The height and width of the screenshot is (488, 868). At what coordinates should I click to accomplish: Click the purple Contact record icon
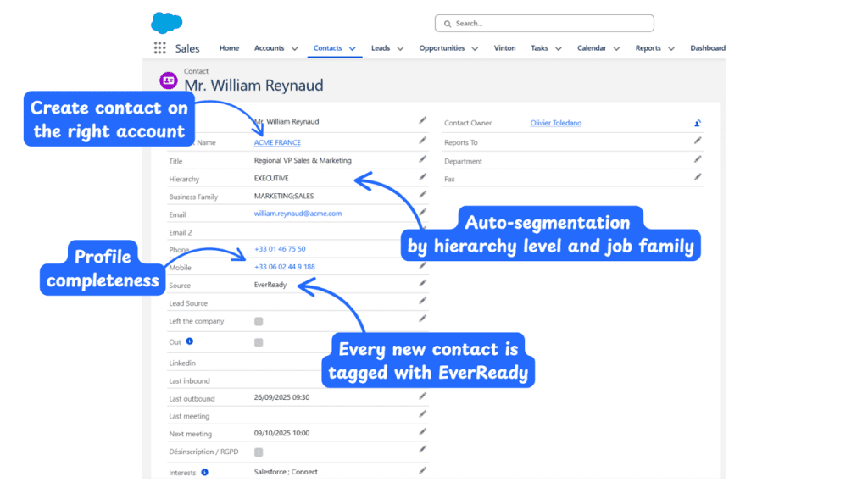[169, 80]
